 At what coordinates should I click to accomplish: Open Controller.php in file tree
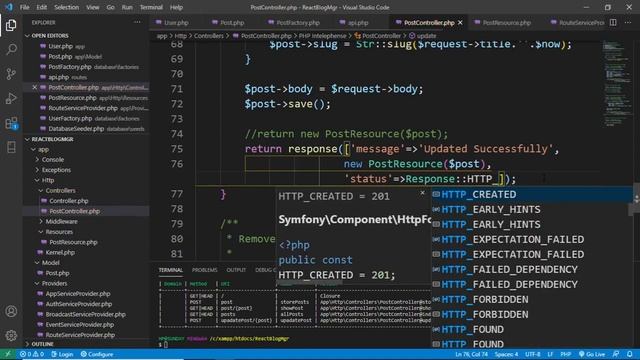point(69,201)
